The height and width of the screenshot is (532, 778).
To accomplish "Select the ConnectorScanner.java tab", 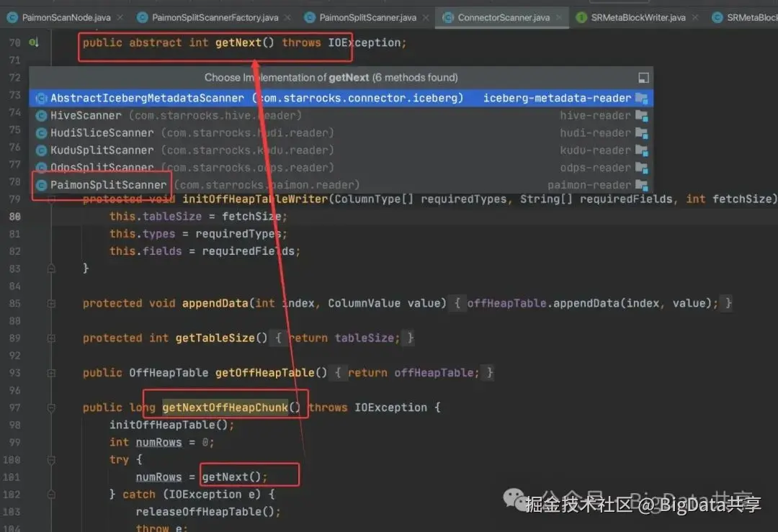I will point(504,17).
